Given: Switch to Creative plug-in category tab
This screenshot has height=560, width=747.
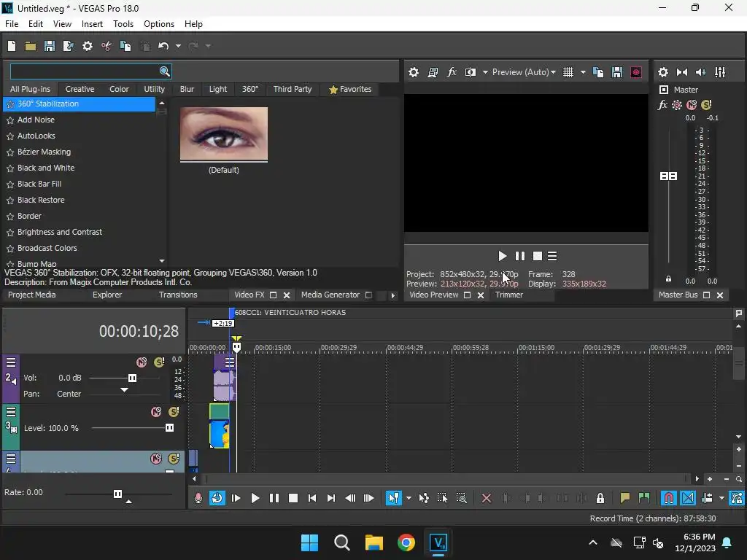Looking at the screenshot, I should point(80,89).
